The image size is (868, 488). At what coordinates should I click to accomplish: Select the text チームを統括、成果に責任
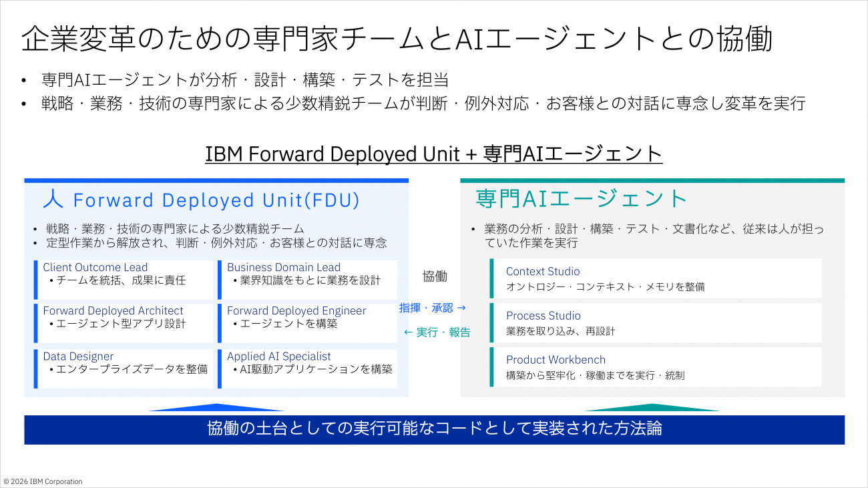(x=121, y=280)
